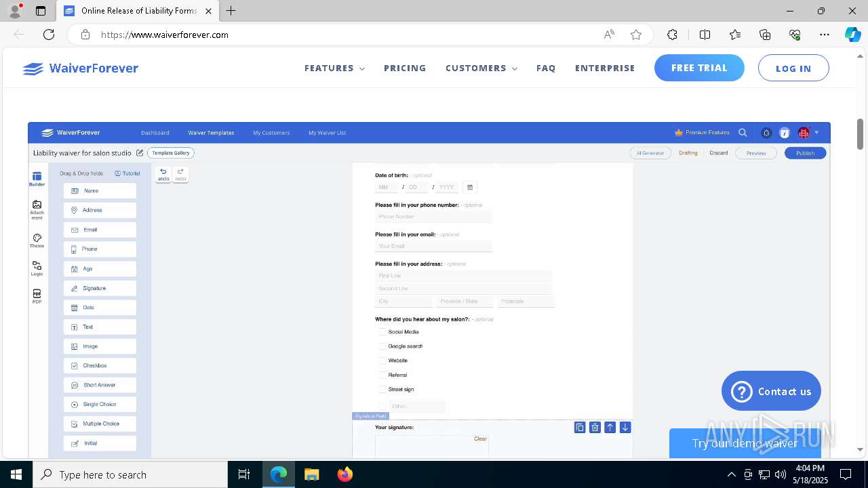Open the PRICING page

tap(405, 68)
